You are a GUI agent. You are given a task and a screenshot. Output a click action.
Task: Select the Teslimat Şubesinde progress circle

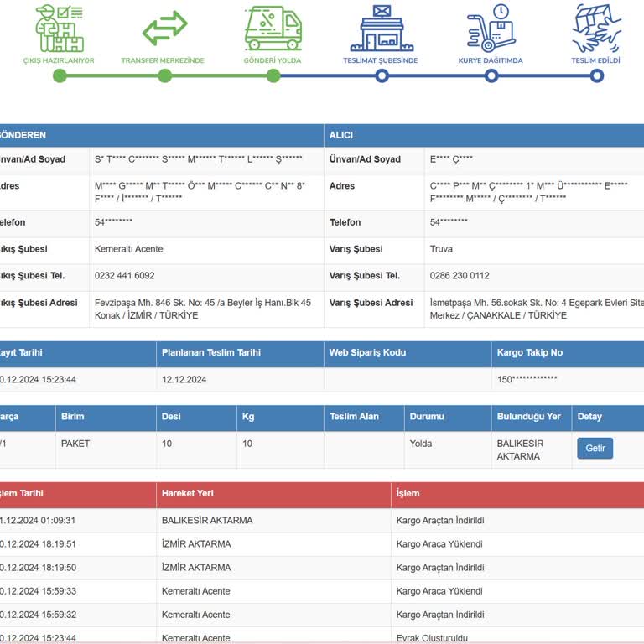pyautogui.click(x=382, y=76)
